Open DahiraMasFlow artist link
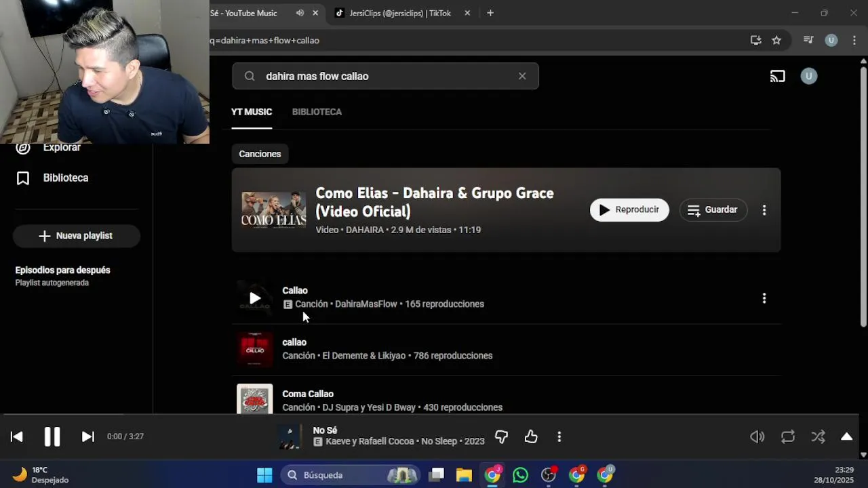Screen dimensions: 868x488 tap(366, 304)
